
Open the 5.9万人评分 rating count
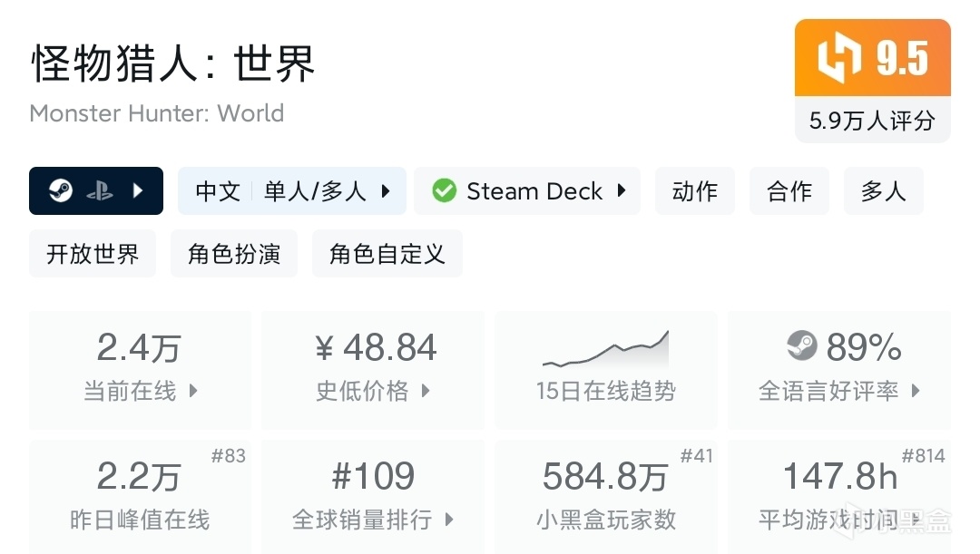(x=872, y=121)
